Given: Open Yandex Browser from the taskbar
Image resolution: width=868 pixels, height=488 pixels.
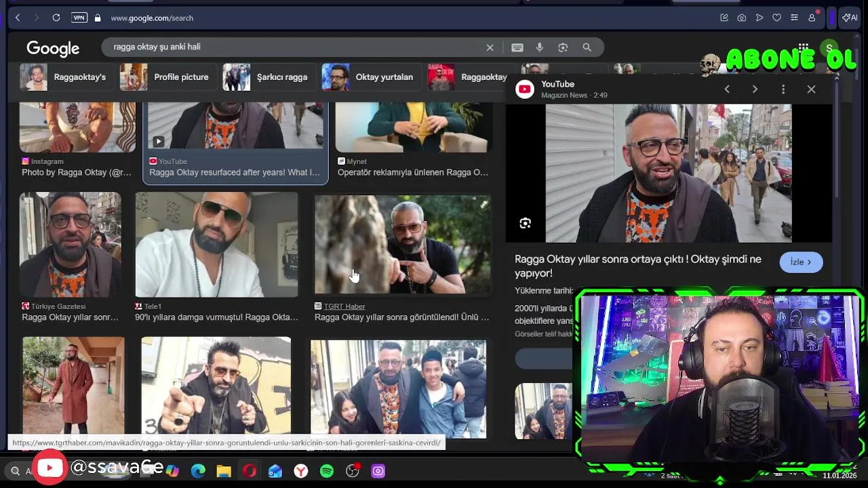Looking at the screenshot, I should coord(301,471).
